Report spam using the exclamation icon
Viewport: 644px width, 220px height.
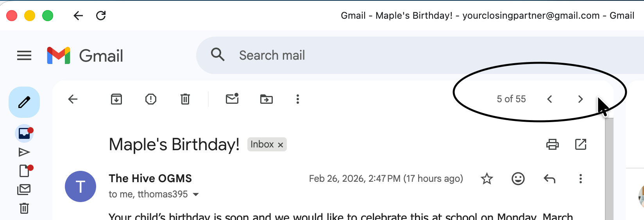click(x=151, y=99)
